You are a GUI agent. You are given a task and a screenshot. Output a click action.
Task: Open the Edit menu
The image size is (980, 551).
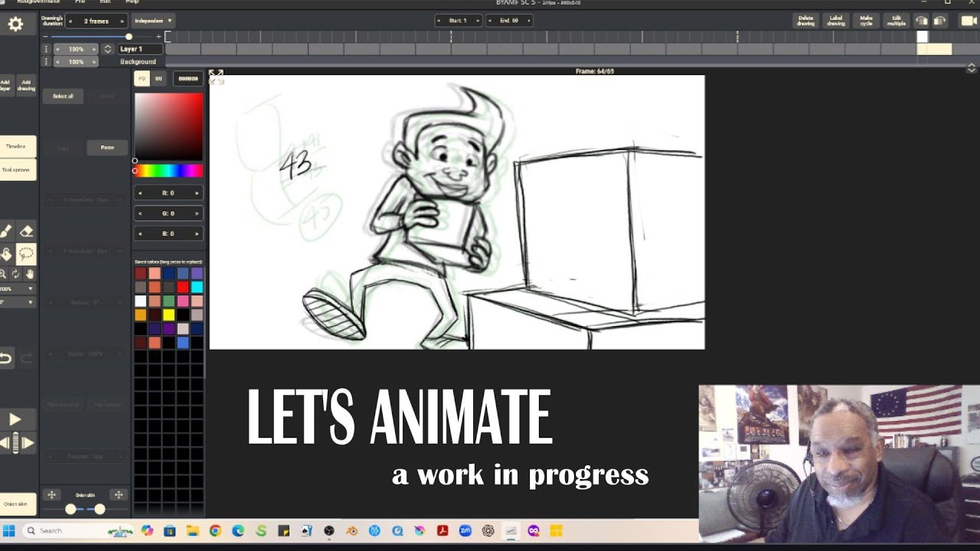point(106,2)
